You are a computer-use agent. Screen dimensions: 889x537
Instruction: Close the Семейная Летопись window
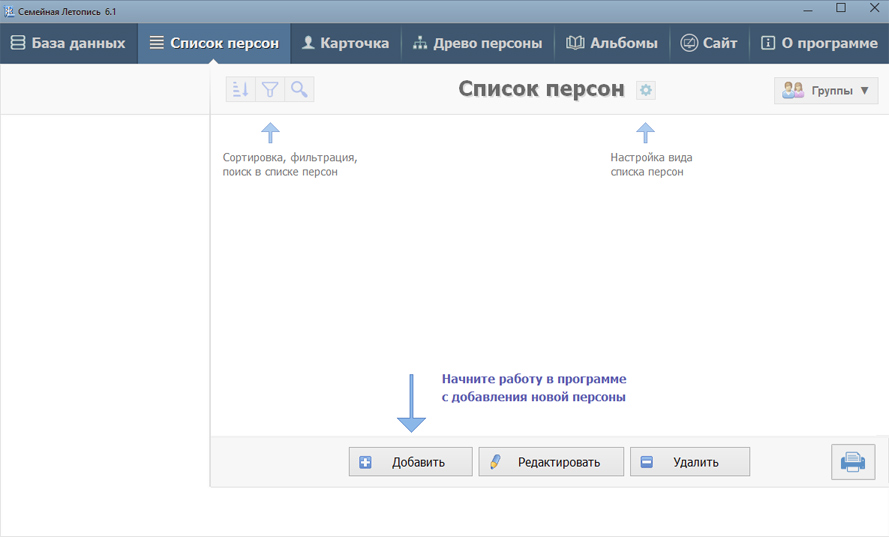click(874, 9)
